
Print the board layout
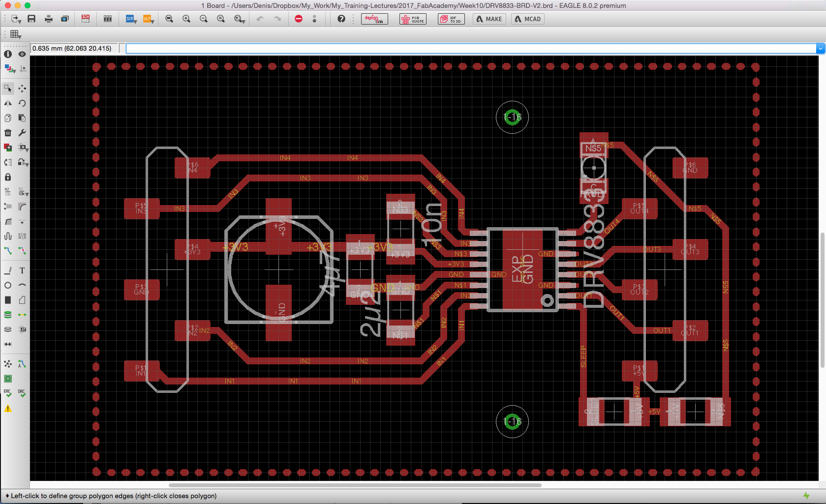48,19
